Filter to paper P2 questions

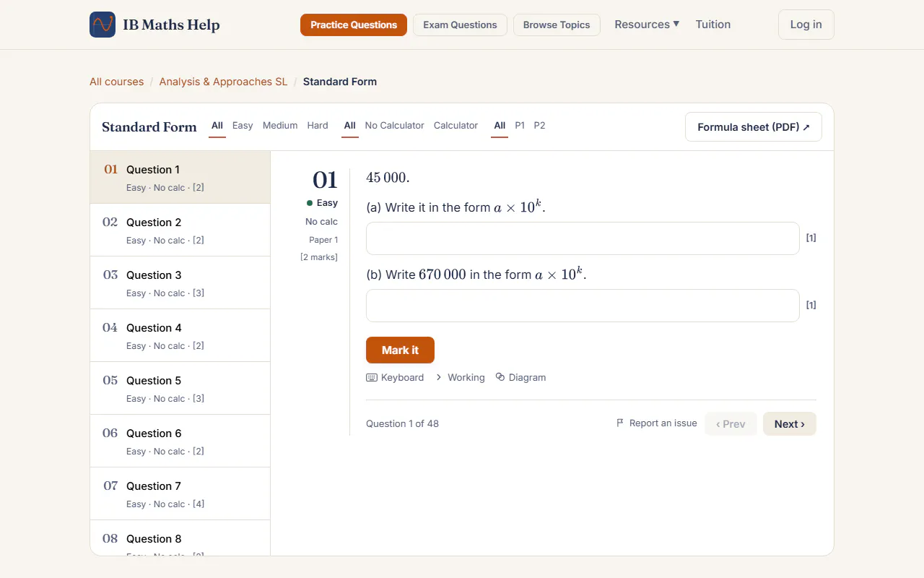pyautogui.click(x=539, y=126)
